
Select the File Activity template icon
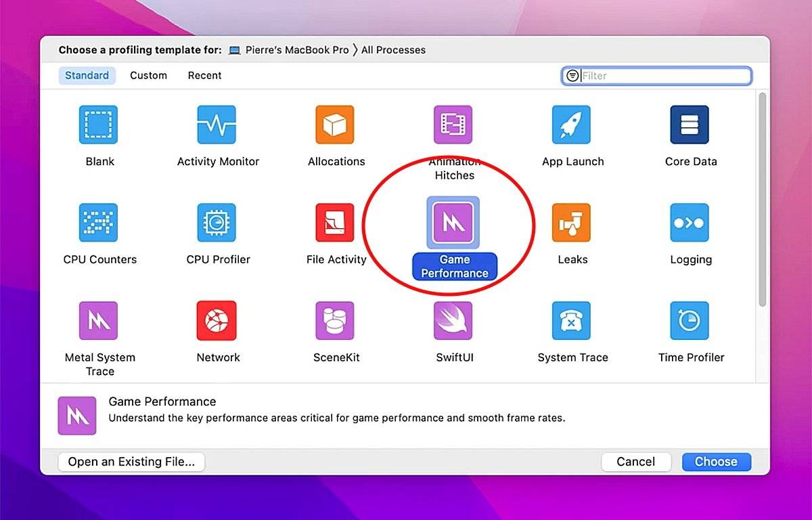tap(335, 223)
